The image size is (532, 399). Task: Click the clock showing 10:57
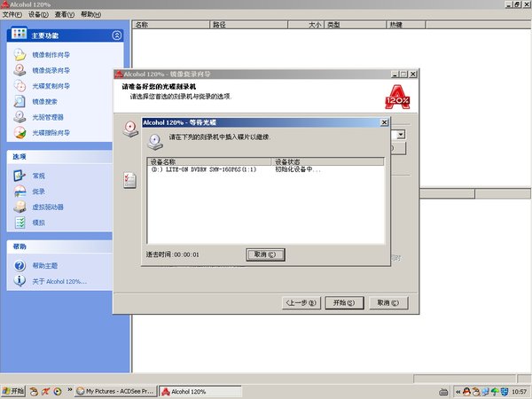[x=519, y=392]
